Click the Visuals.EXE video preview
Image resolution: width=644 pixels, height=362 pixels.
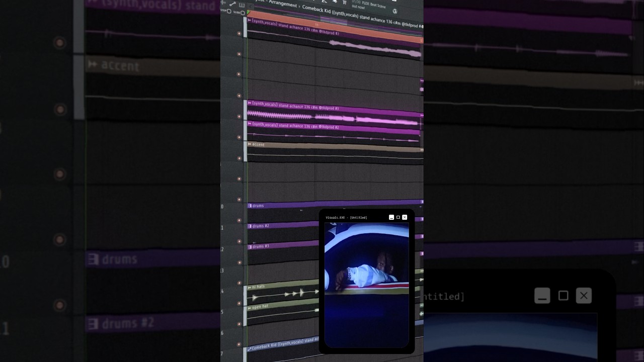click(367, 285)
